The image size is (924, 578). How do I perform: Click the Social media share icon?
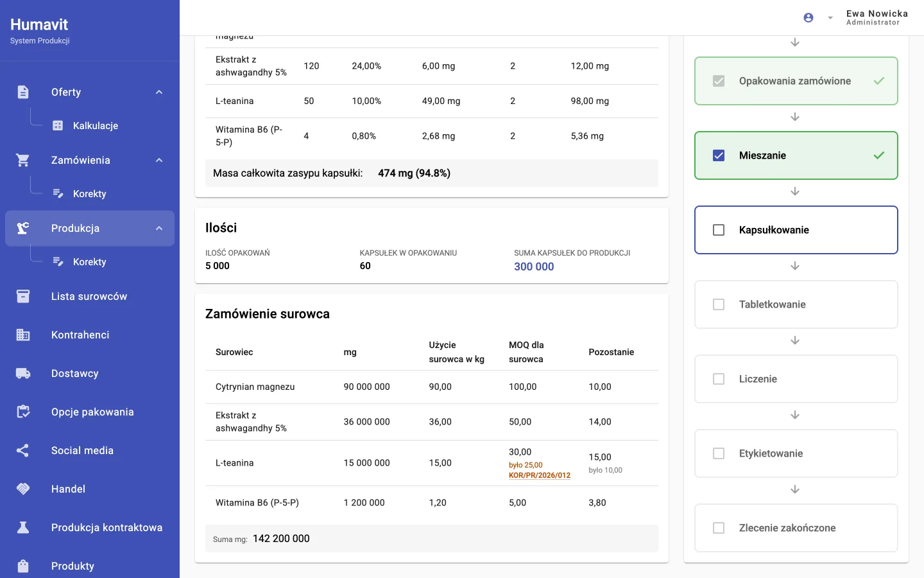click(23, 450)
